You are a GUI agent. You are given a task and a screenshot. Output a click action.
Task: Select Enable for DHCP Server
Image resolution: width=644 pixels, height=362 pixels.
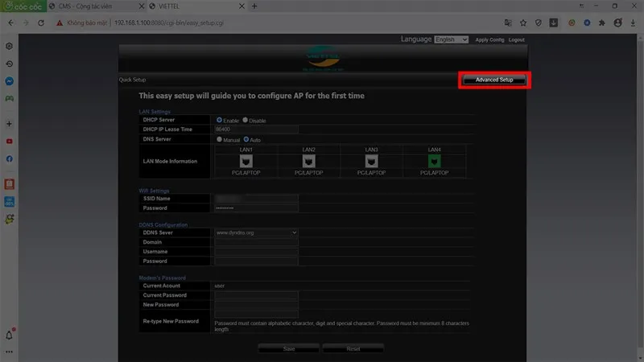(x=219, y=120)
